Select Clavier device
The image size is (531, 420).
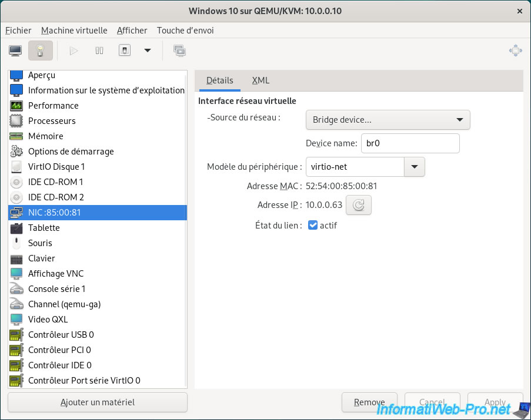98,258
